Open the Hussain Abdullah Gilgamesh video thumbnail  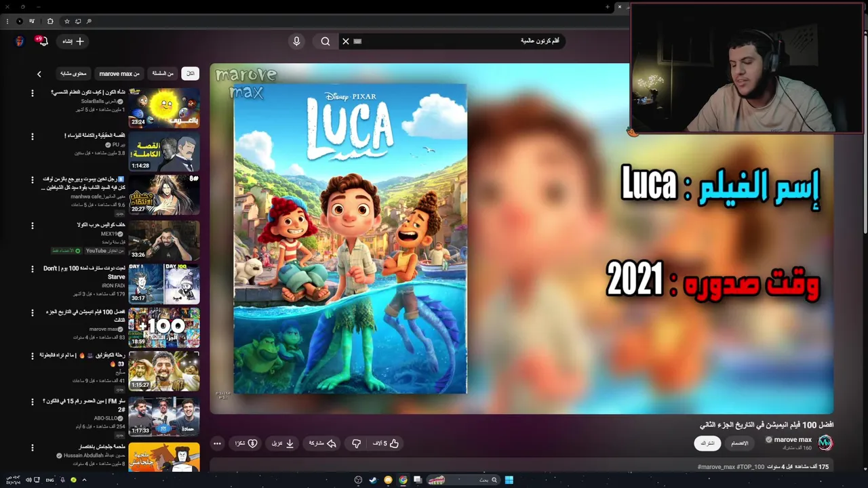(164, 457)
